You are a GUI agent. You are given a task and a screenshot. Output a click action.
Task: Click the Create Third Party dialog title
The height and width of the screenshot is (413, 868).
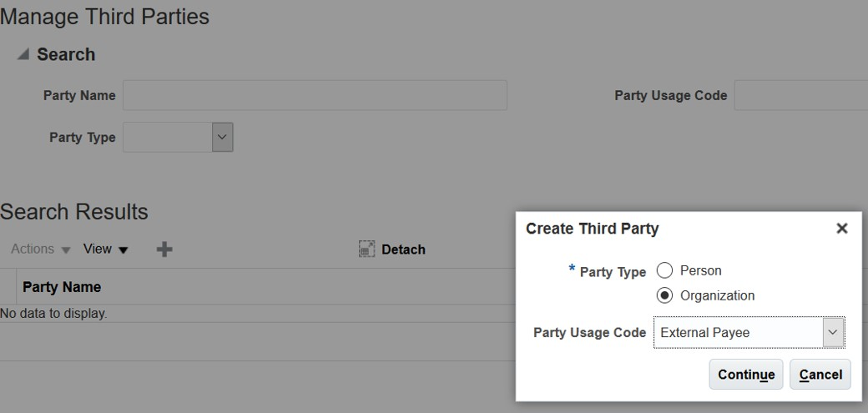tap(592, 229)
